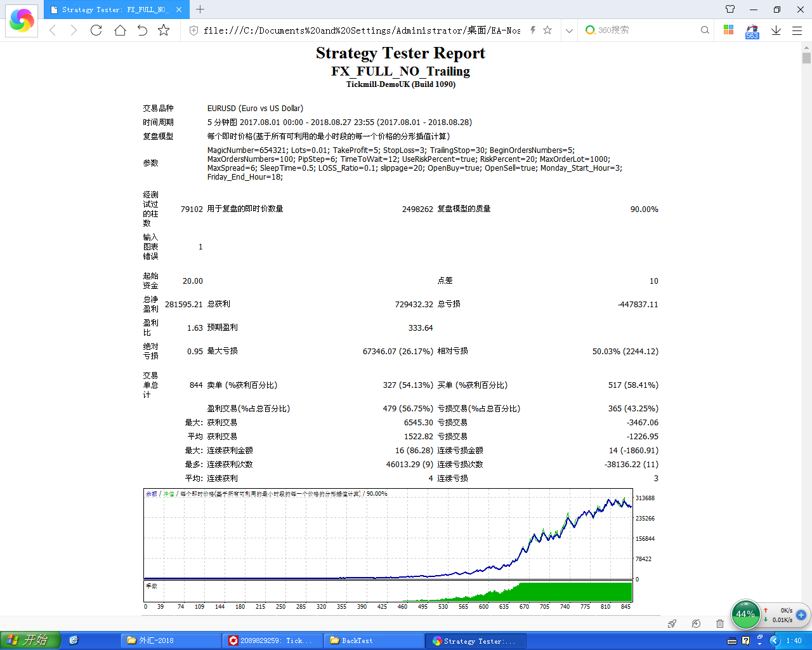Click the lightning speed mode icon
This screenshot has width=812, height=650.
[533, 30]
